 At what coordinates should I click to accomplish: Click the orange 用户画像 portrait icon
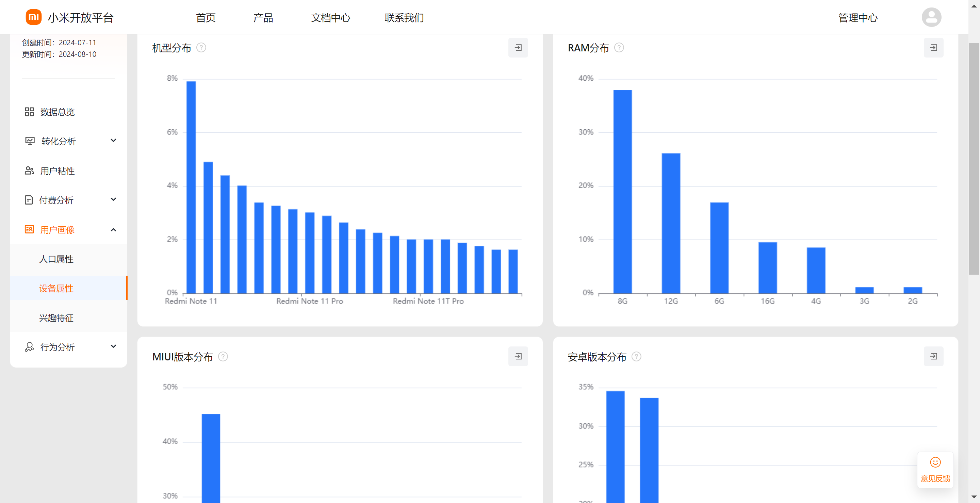point(29,229)
